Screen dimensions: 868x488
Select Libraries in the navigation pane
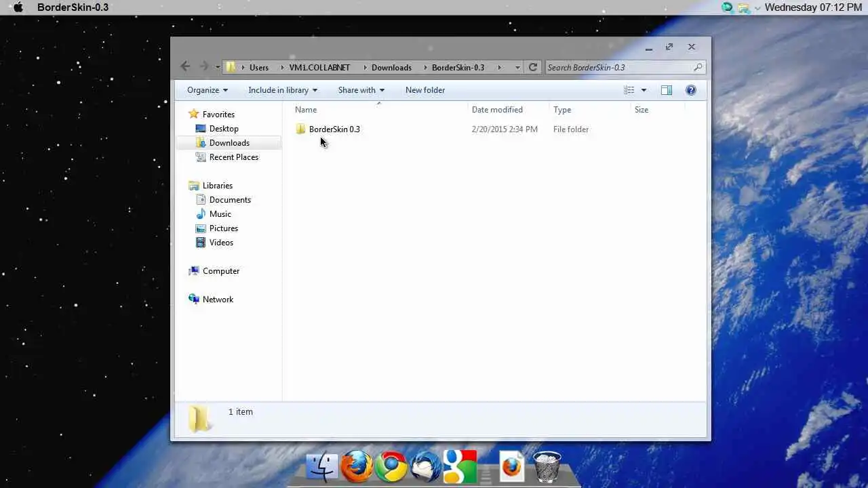(217, 186)
